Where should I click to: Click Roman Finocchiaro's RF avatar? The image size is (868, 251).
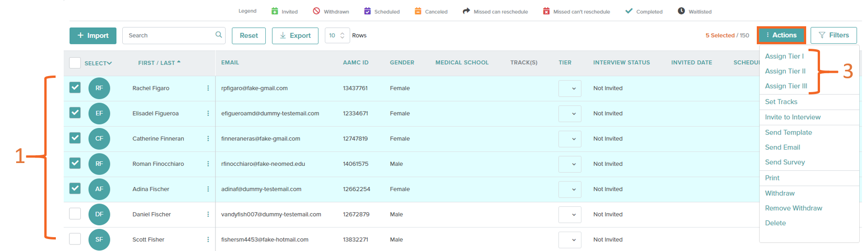pos(99,163)
